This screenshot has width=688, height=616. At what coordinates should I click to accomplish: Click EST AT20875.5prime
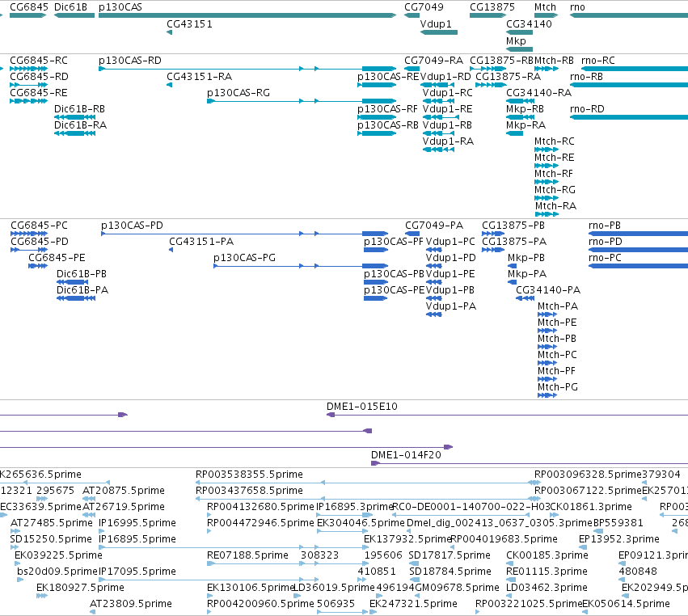124,491
